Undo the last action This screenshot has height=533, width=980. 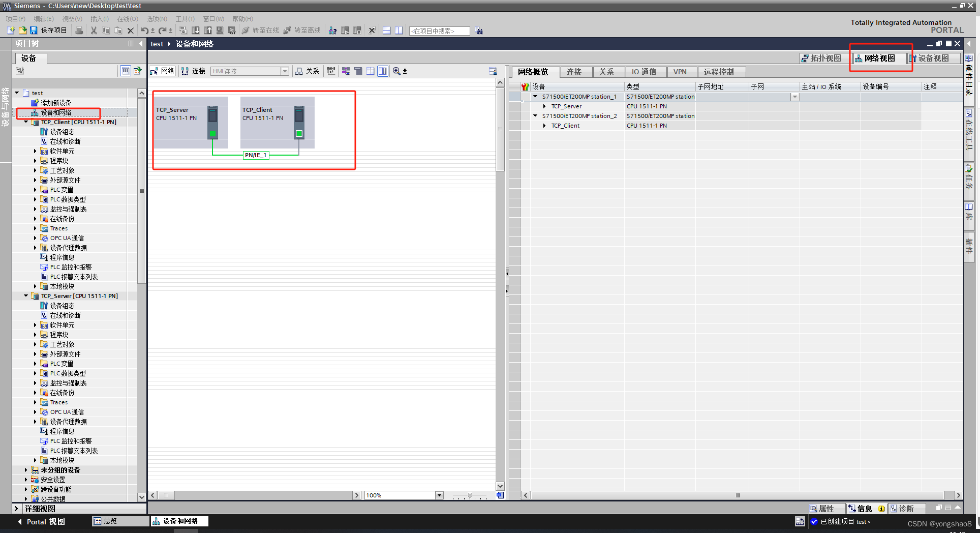pyautogui.click(x=145, y=31)
